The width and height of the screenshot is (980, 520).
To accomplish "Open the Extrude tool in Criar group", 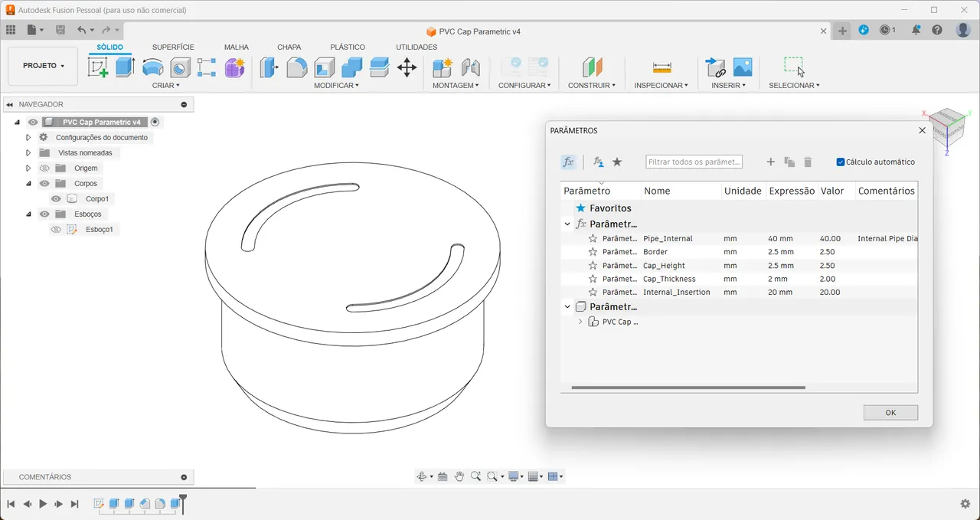I will 124,67.
